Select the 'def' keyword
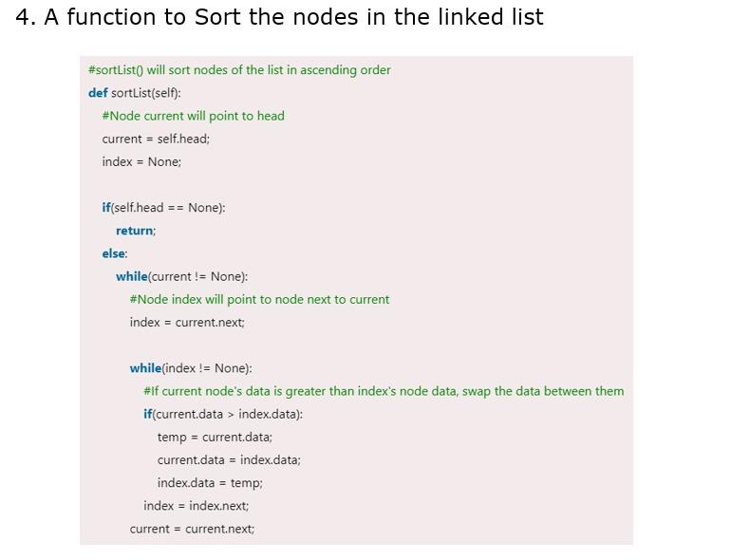 [98, 92]
